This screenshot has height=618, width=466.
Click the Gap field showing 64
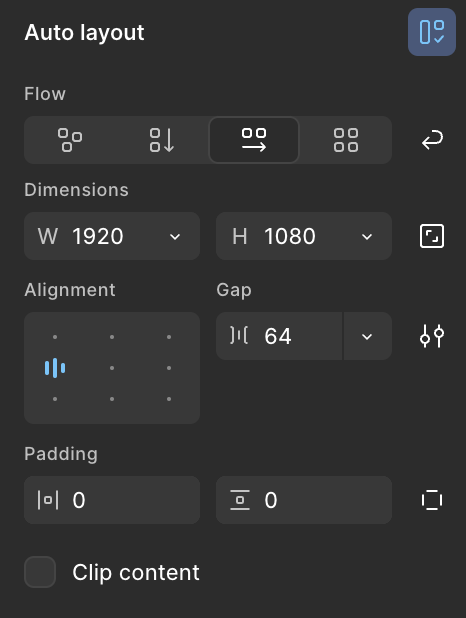279,336
